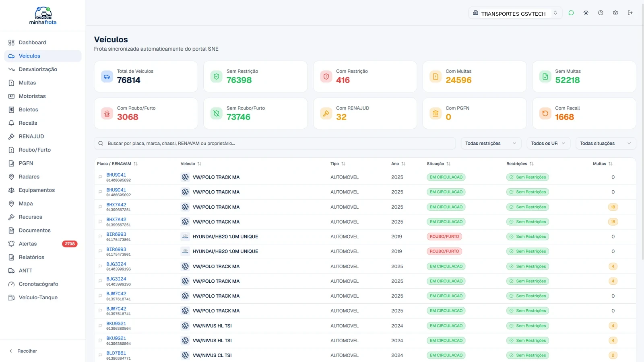Click the logout icon in header

pos(630,13)
